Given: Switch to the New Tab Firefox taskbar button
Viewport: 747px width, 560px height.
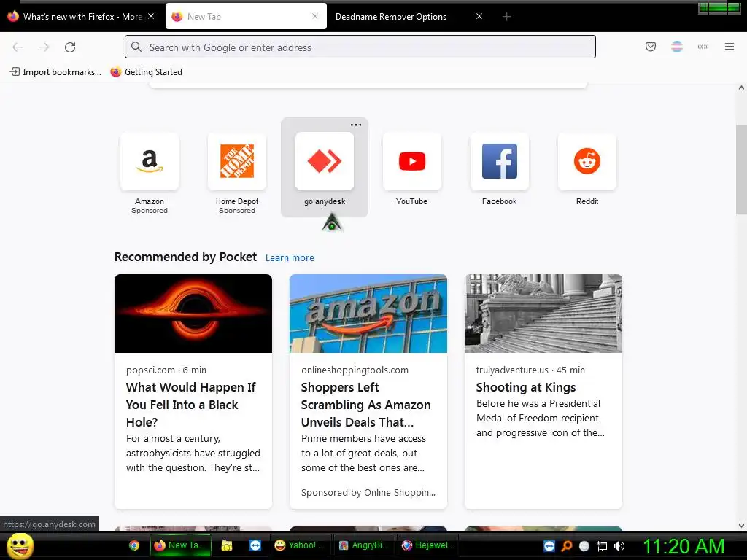Looking at the screenshot, I should point(180,545).
